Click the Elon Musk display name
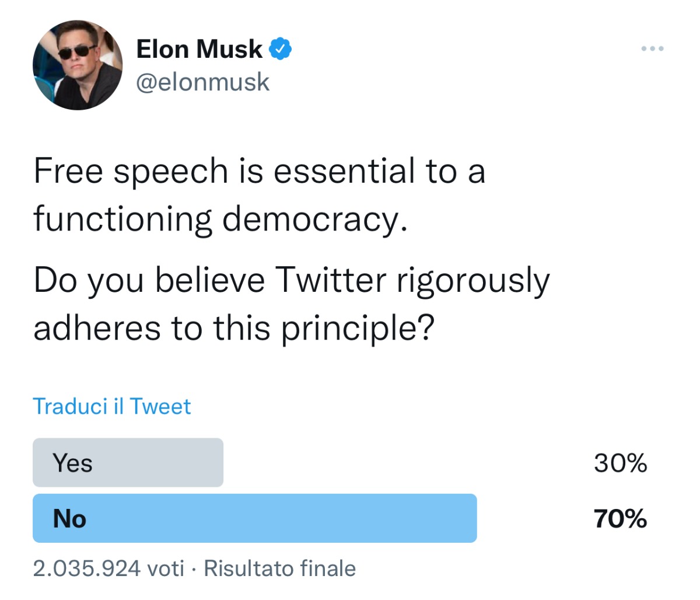This screenshot has height=600, width=700. coord(199,50)
